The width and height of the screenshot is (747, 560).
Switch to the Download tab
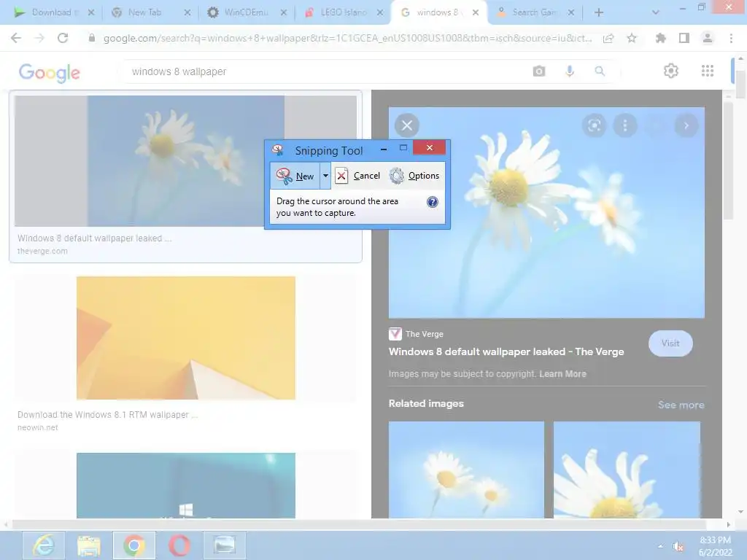tap(52, 12)
